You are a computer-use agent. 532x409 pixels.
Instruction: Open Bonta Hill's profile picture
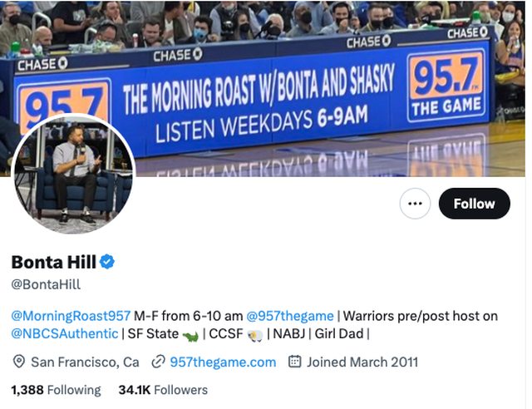[74, 174]
